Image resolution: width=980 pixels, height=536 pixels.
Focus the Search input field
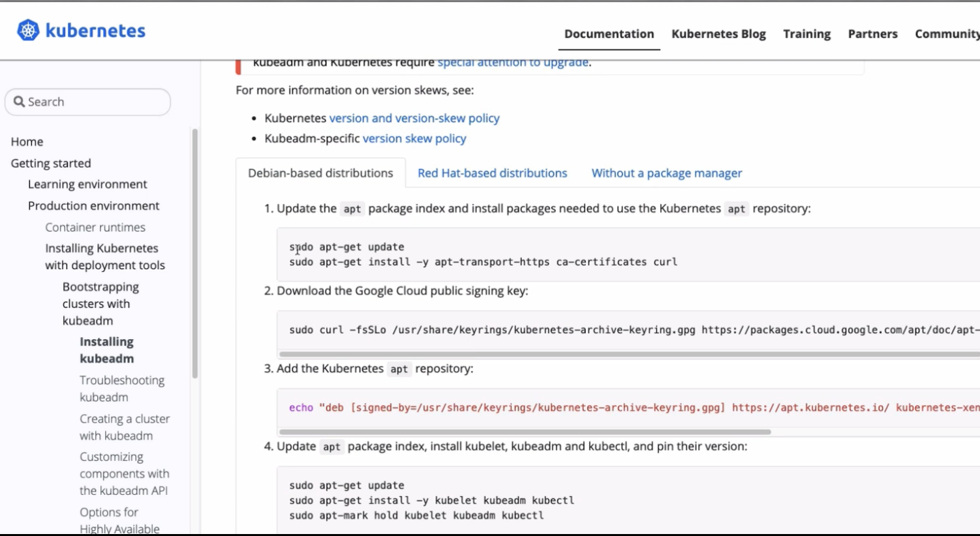(87, 102)
